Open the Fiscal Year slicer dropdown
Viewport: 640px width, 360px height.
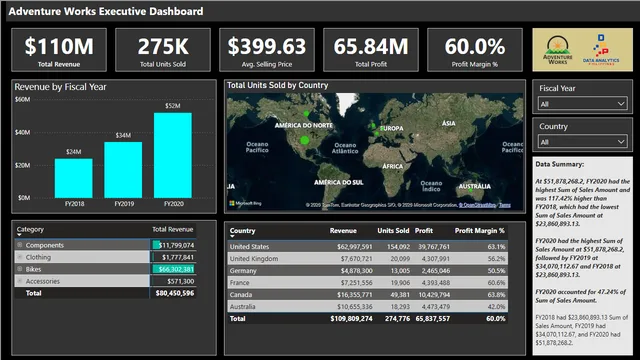click(582, 104)
